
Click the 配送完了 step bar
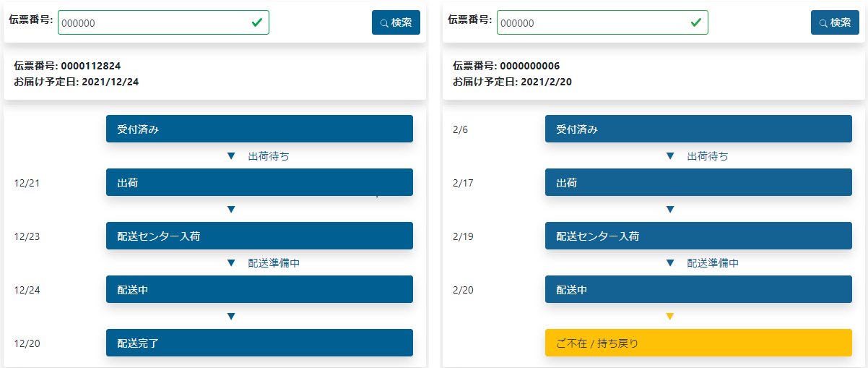coord(259,343)
